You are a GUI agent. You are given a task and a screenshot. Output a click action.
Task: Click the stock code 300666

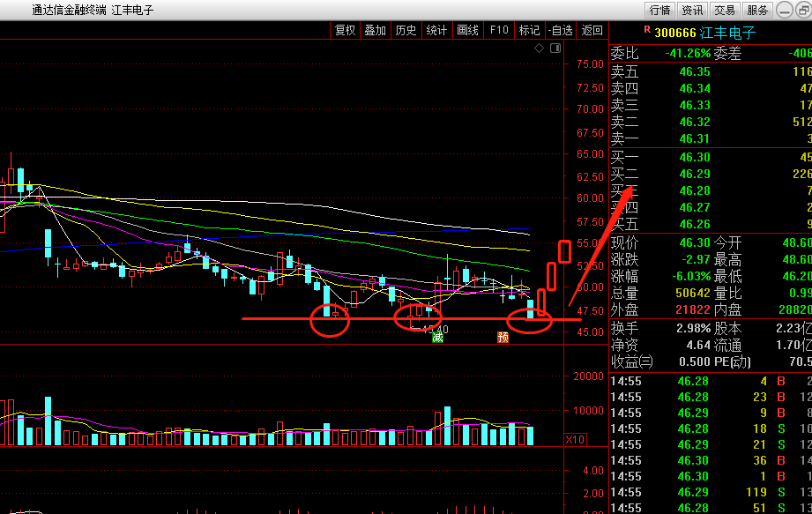(x=674, y=34)
